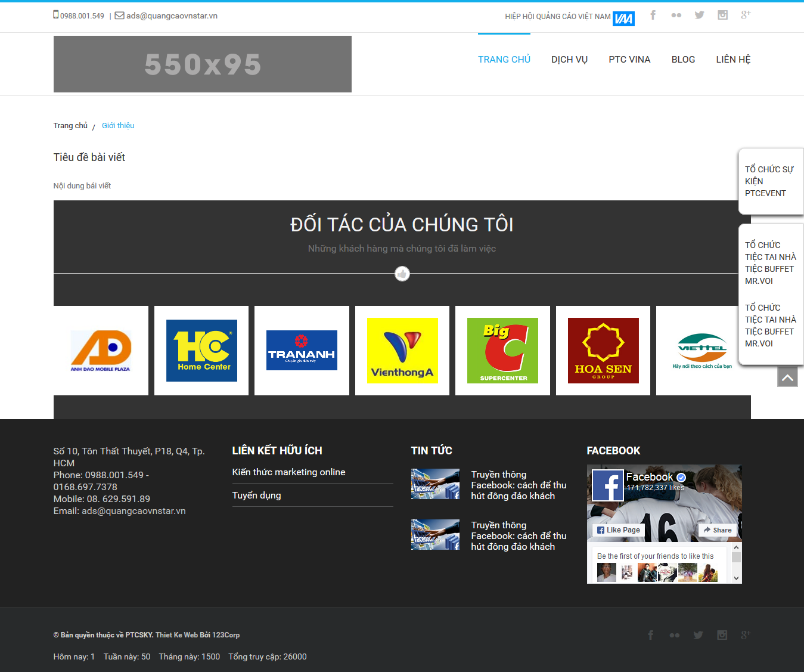Screen dimensions: 804x672
Task: Select the HC Home Center partner logo
Action: coord(201,351)
